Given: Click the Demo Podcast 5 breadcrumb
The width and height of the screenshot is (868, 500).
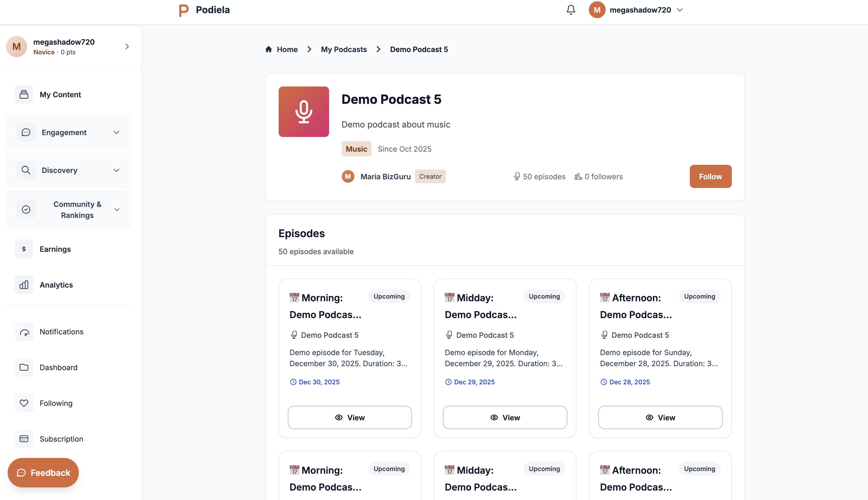Looking at the screenshot, I should (419, 49).
